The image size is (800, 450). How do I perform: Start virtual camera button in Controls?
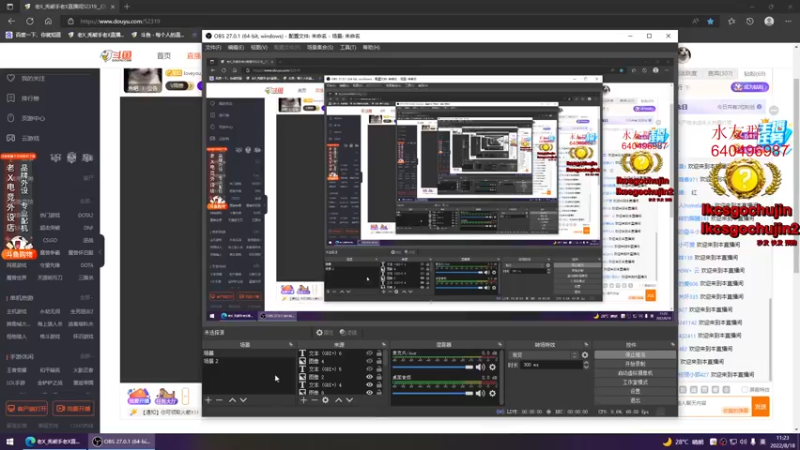(x=635, y=373)
